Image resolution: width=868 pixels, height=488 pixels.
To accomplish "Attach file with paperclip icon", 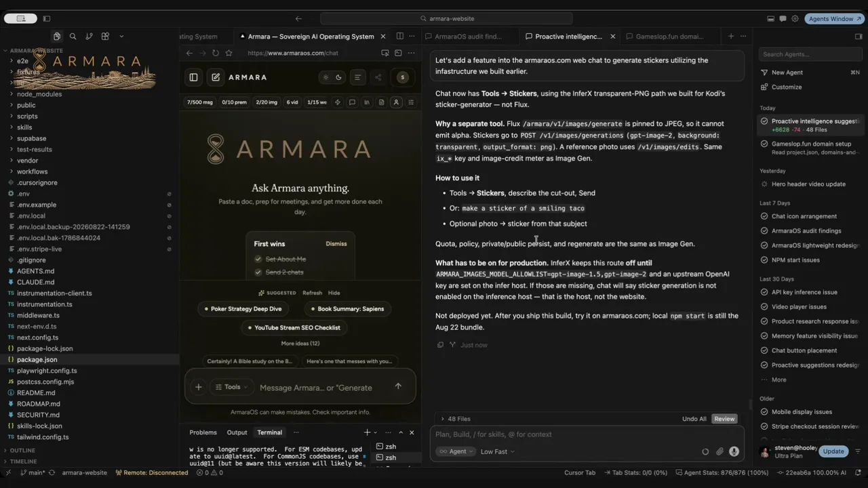I will [x=719, y=451].
